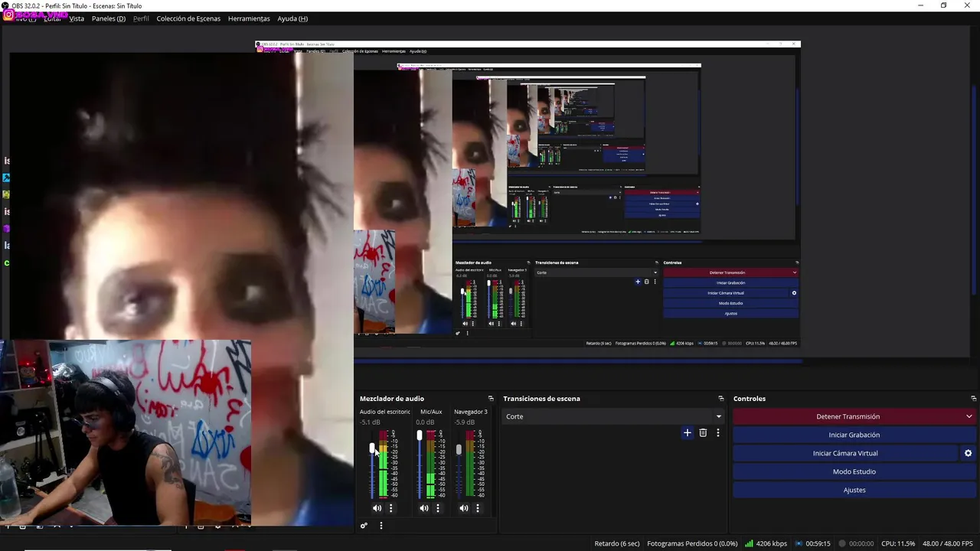Open the Herramientas menu
This screenshot has width=980, height=551.
point(249,18)
